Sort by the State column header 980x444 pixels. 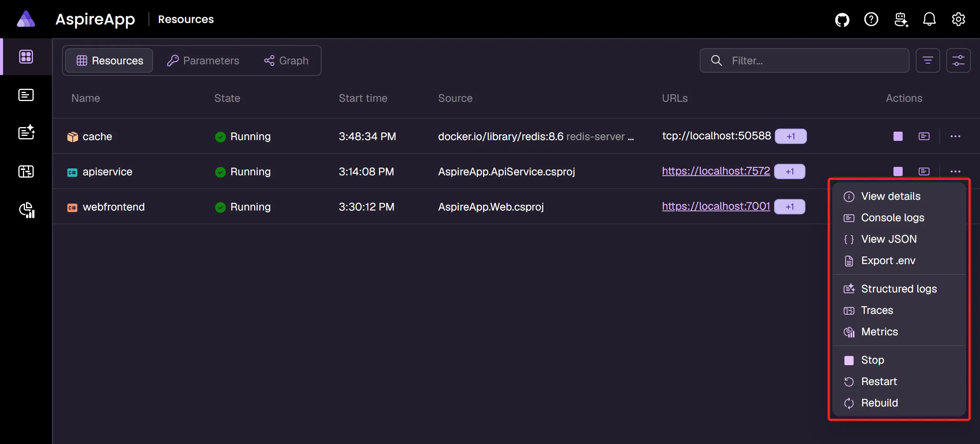227,98
